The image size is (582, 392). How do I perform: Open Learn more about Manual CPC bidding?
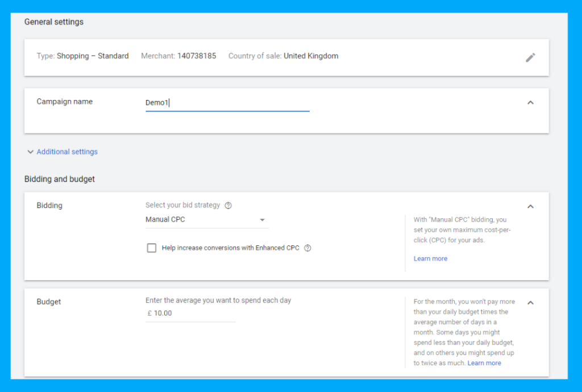tap(430, 258)
